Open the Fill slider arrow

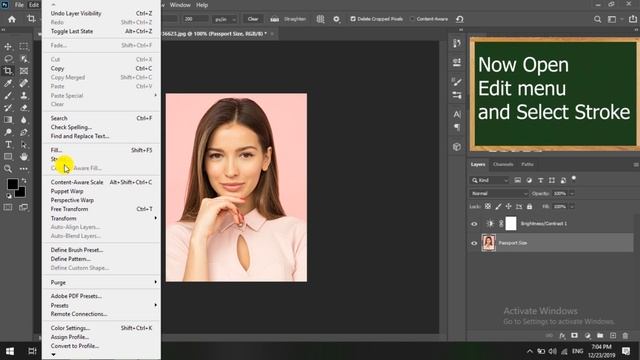(x=572, y=207)
